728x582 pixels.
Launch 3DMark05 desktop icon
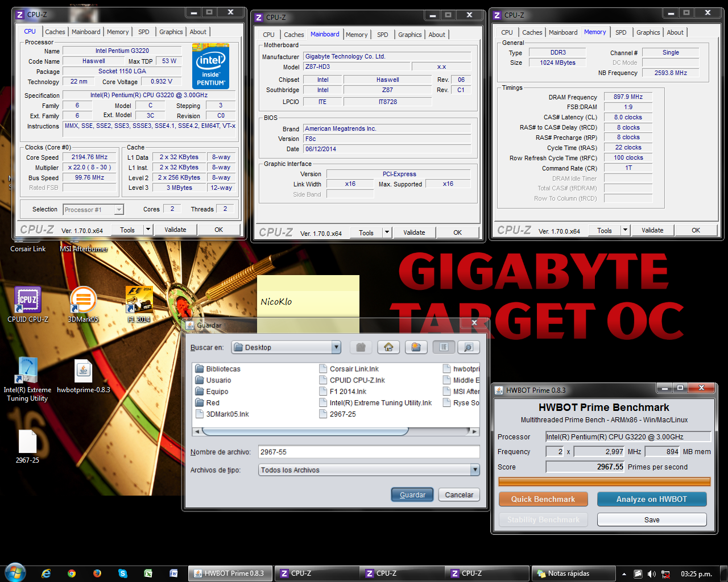point(83,305)
